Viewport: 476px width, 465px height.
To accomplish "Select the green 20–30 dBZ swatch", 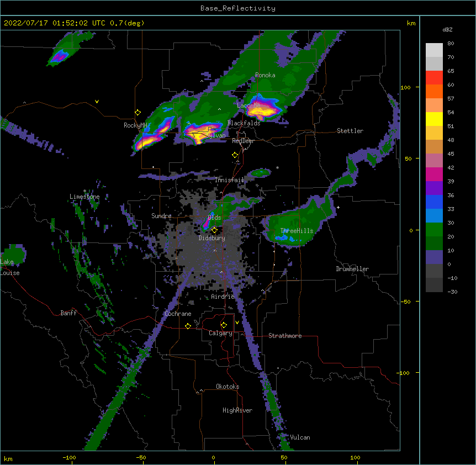I will pos(434,230).
